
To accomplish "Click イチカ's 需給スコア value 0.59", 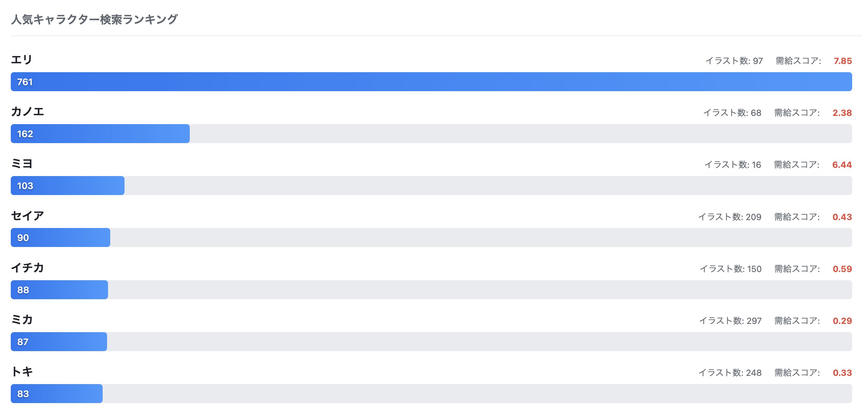I will 842,269.
